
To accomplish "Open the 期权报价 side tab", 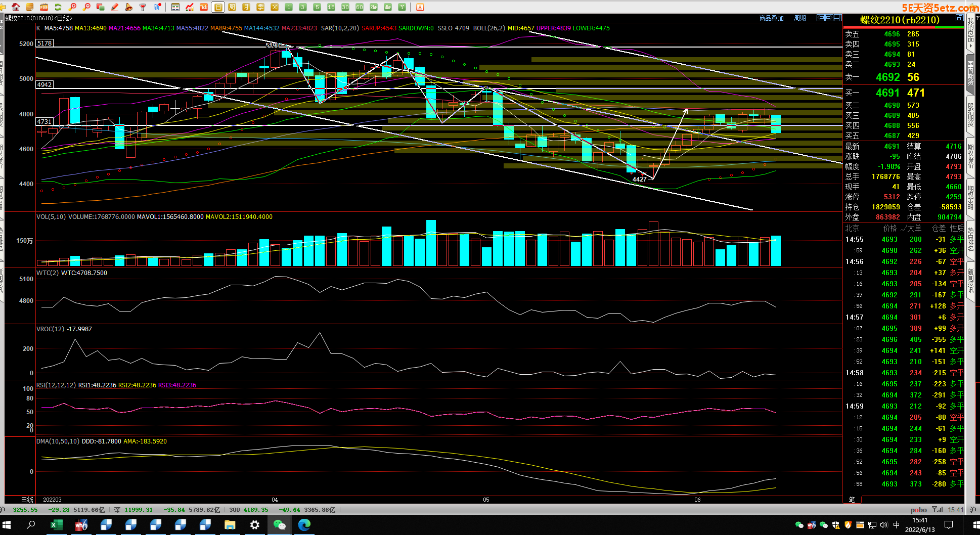I will [970, 157].
